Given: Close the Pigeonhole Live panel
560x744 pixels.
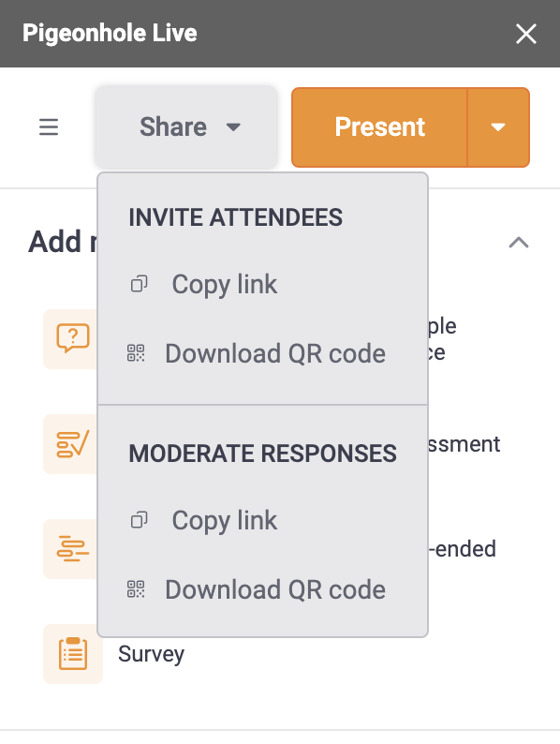Looking at the screenshot, I should point(526,34).
